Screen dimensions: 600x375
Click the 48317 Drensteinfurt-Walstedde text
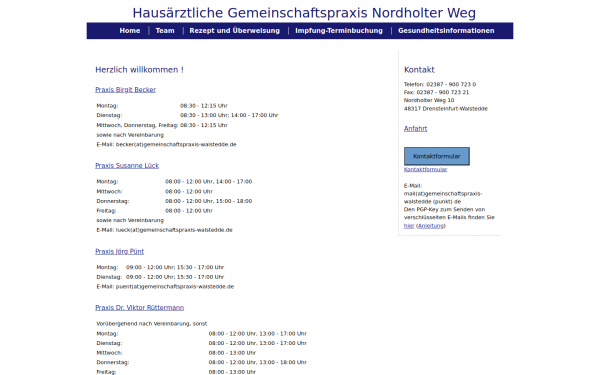(446, 109)
